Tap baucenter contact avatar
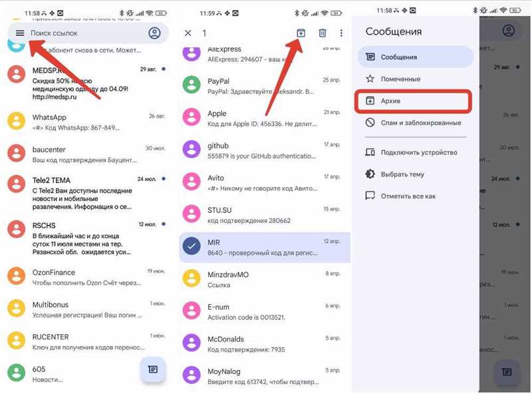532x394 pixels. coord(16,154)
